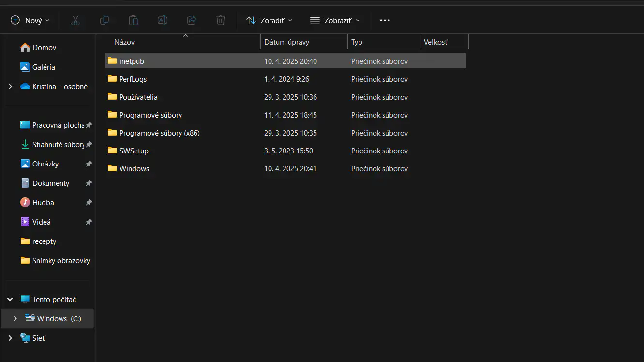Select the Programové súbory (x86) folder
The height and width of the screenshot is (362, 644).
(159, 133)
